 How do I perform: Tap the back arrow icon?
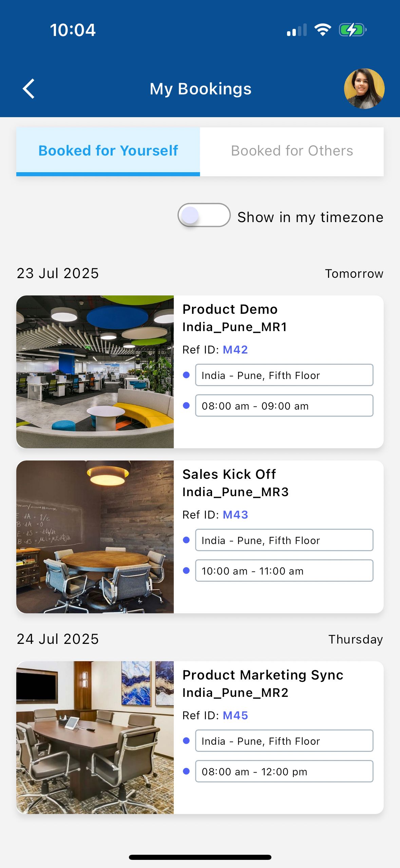coord(29,89)
